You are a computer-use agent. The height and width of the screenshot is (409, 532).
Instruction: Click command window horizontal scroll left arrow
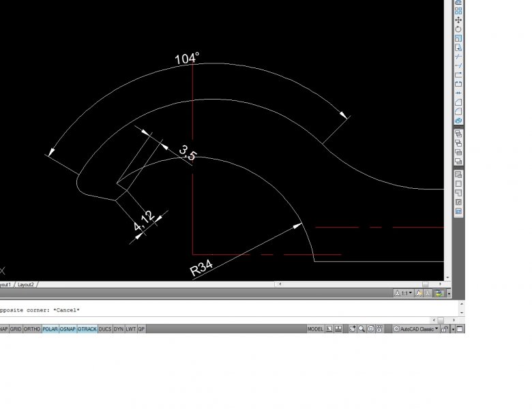tap(434, 320)
